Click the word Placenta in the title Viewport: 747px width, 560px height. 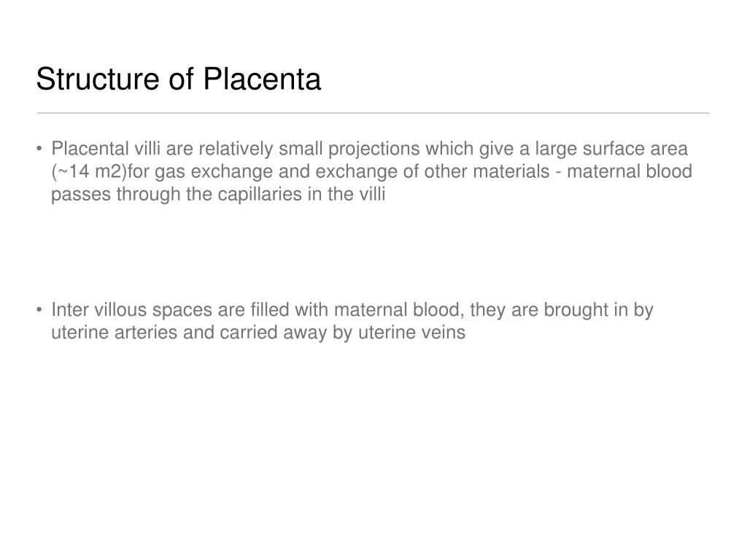point(262,79)
